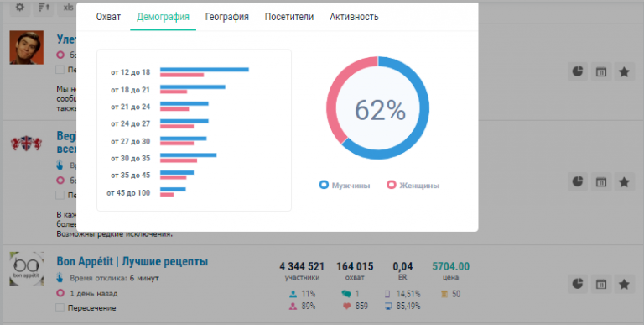Click the от 30 до 35 age label

coord(130,159)
